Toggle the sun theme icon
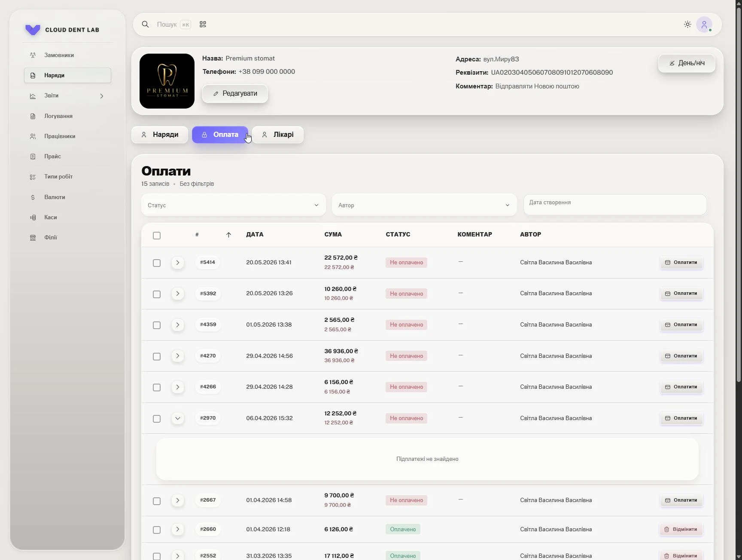742x560 pixels. (687, 24)
